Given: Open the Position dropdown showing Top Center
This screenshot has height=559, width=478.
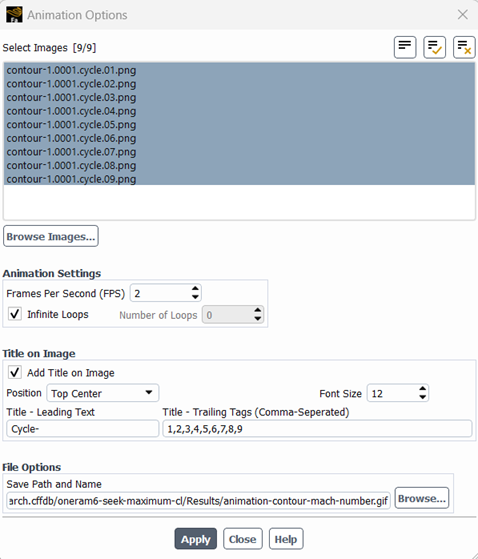Looking at the screenshot, I should click(x=103, y=393).
